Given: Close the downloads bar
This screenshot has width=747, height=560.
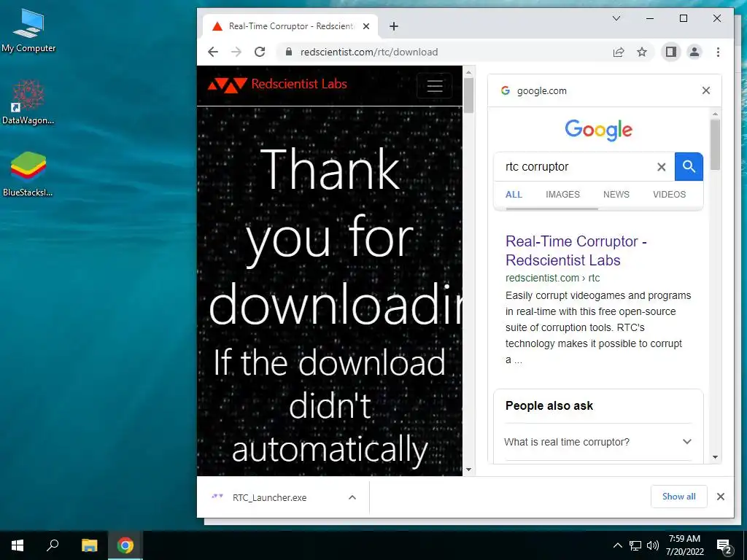Looking at the screenshot, I should point(720,497).
